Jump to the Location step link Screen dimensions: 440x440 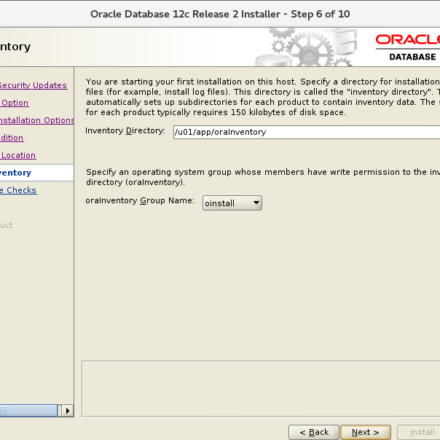18,155
